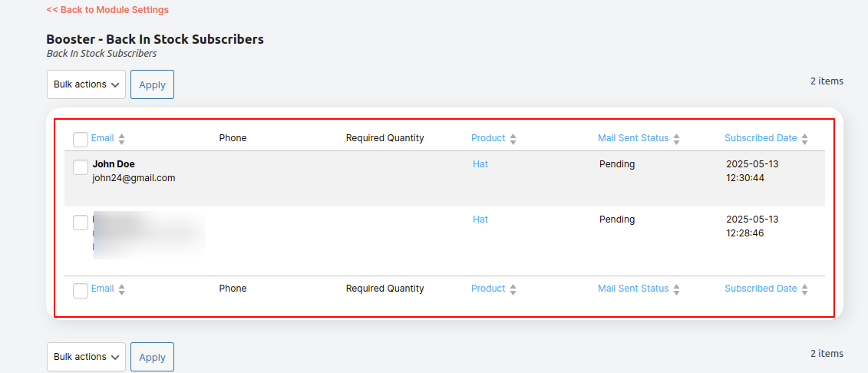
Task: Open the Hat product in John Doe row
Action: click(480, 163)
